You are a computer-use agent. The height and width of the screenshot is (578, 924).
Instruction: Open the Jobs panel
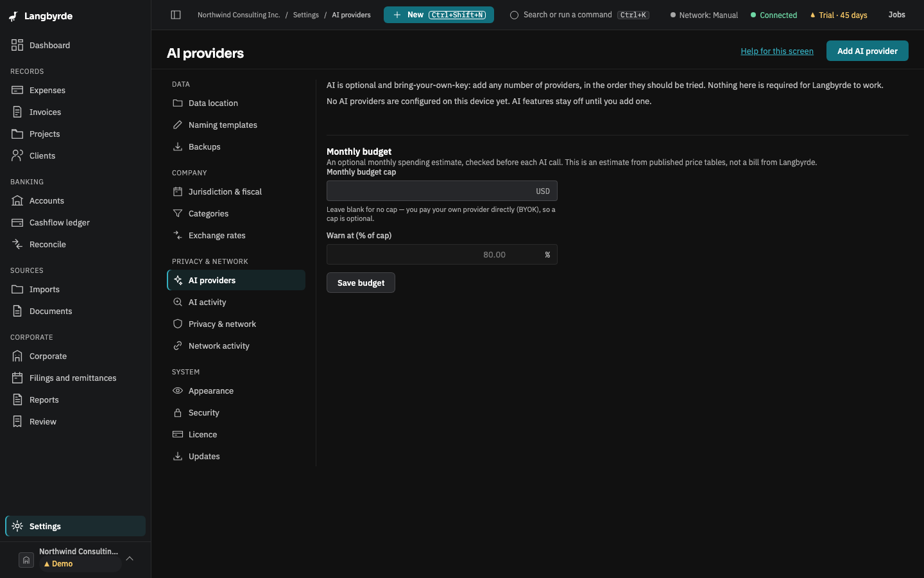pos(896,15)
